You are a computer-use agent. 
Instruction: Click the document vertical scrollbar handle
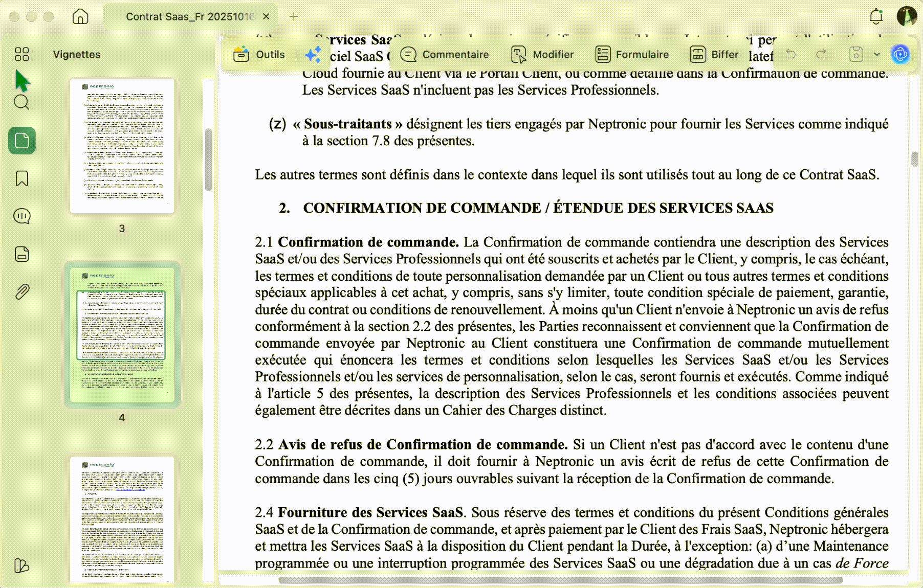pos(915,160)
